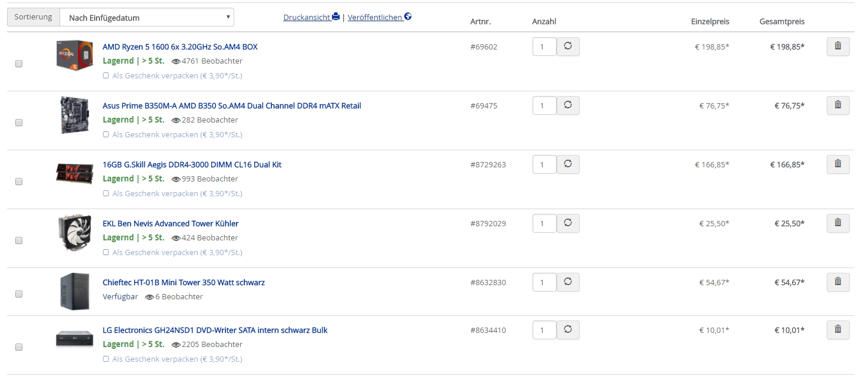Select the AMD Ryzen 5 1600 row checkbox
The image size is (868, 380).
[19, 64]
